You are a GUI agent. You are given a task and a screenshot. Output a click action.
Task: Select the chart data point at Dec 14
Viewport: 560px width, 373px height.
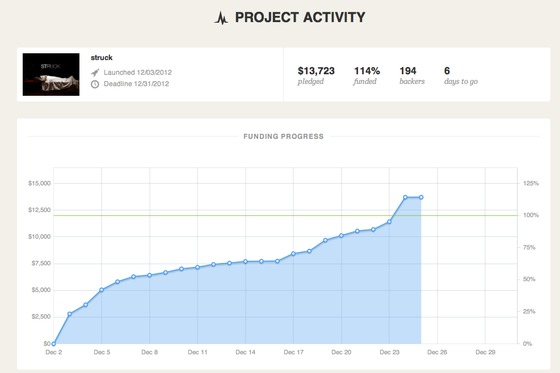point(245,262)
